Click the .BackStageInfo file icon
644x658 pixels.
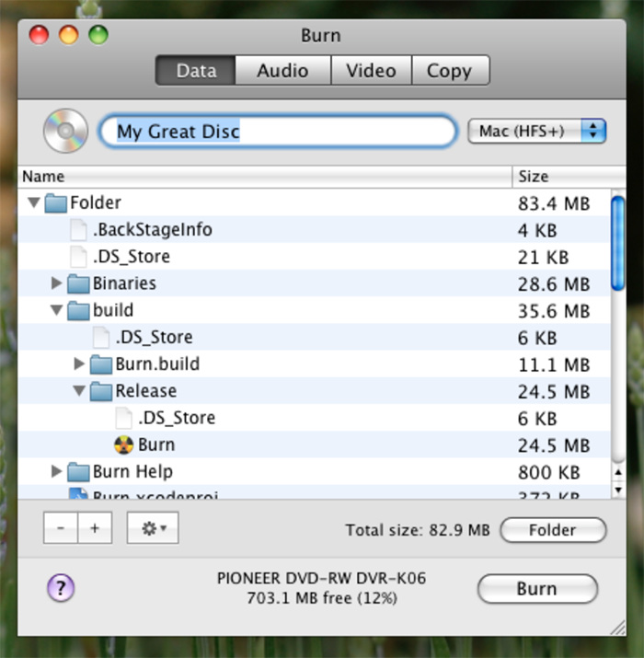[78, 230]
